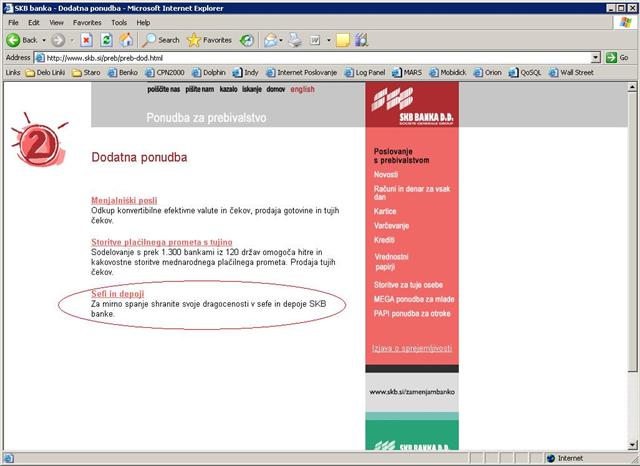Open the Menjalniški posli link
This screenshot has width=640, height=466.
point(124,200)
